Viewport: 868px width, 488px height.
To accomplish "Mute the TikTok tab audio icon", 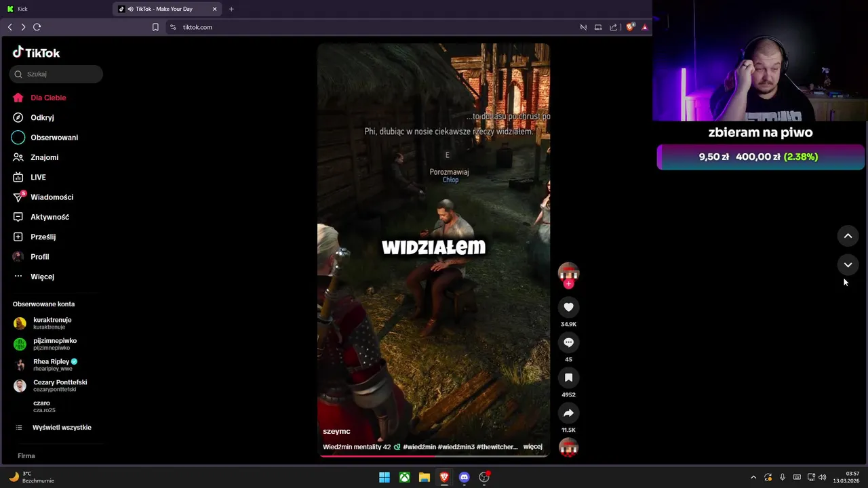I will click(130, 9).
